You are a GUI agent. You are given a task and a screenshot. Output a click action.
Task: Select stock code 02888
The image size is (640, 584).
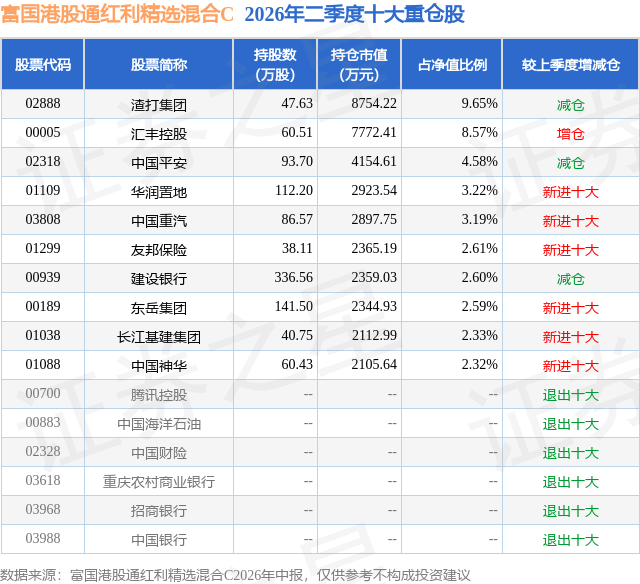pyautogui.click(x=43, y=104)
